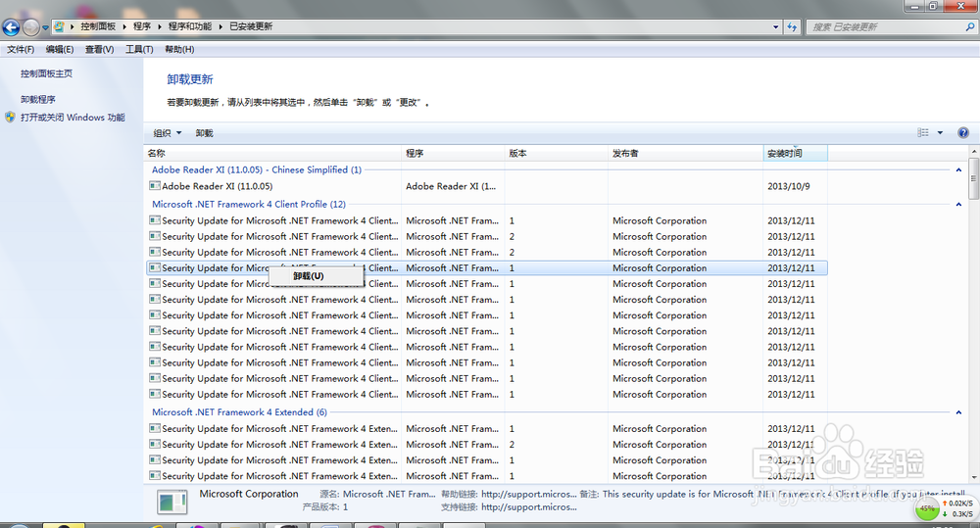Refresh the address bar view

tap(792, 26)
